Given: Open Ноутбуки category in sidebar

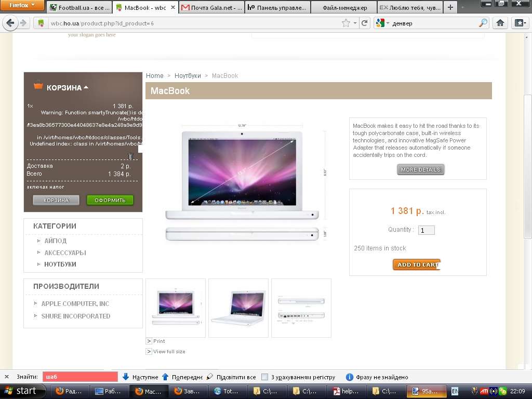Looking at the screenshot, I should 60,264.
